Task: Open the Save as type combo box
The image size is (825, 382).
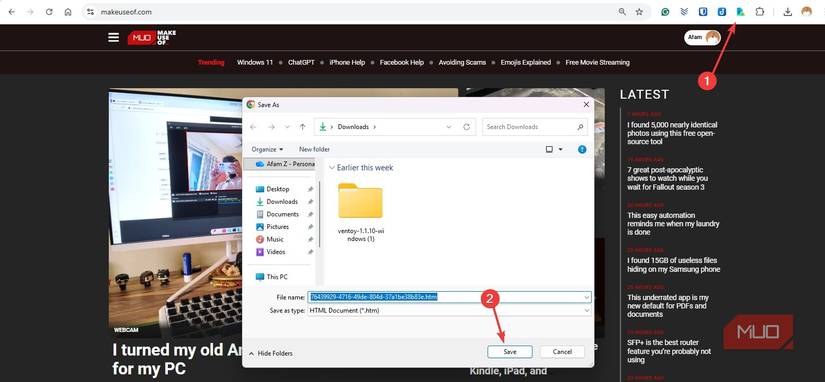Action: [x=449, y=310]
